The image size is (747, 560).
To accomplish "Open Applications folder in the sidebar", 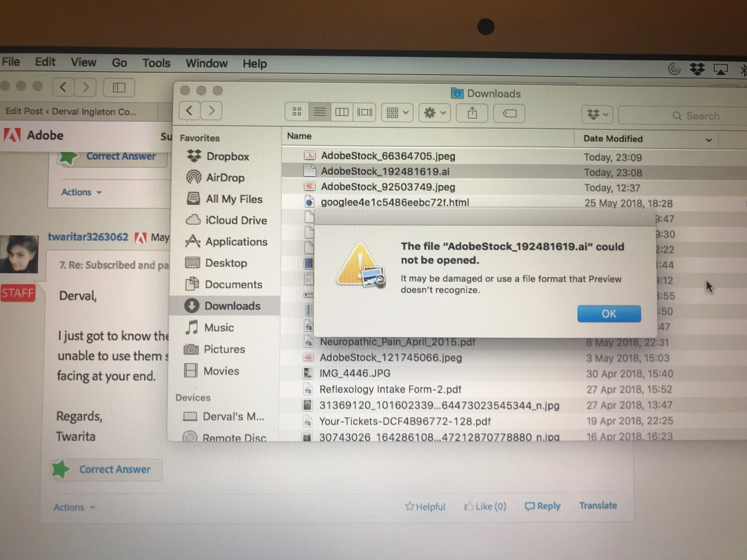I will pyautogui.click(x=236, y=242).
